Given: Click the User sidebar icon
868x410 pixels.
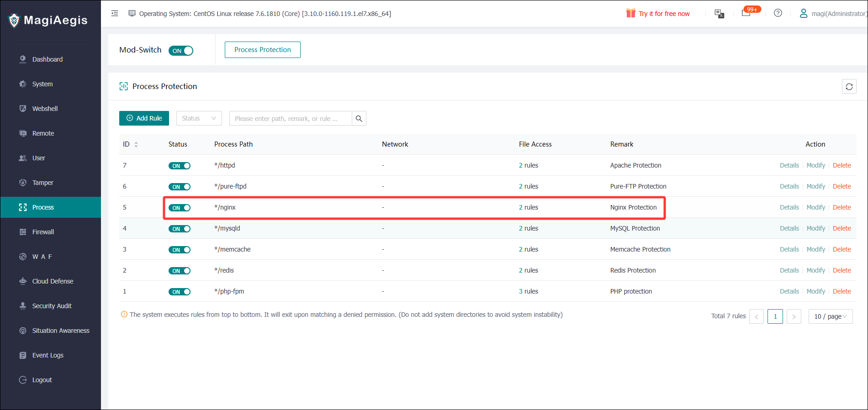Looking at the screenshot, I should 23,158.
